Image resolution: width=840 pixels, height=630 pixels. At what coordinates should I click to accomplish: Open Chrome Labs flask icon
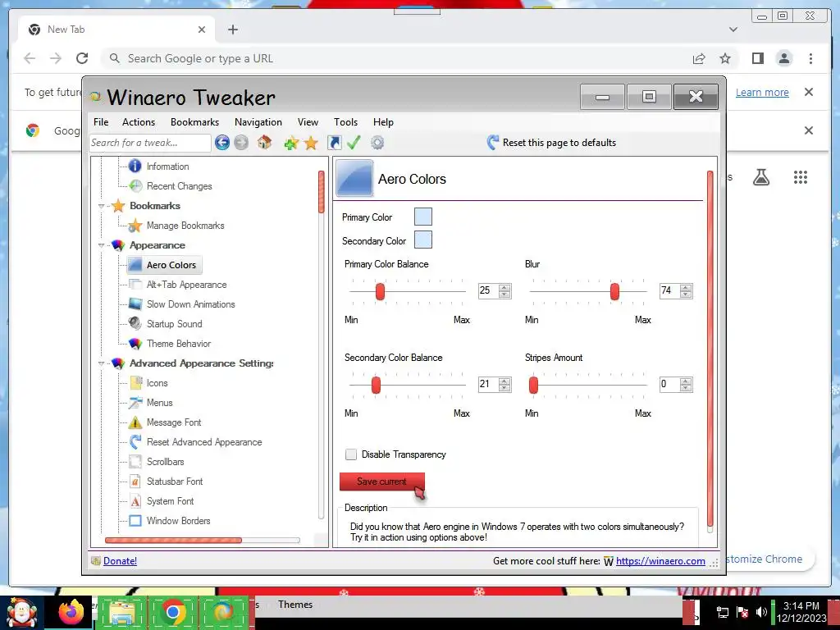[760, 177]
